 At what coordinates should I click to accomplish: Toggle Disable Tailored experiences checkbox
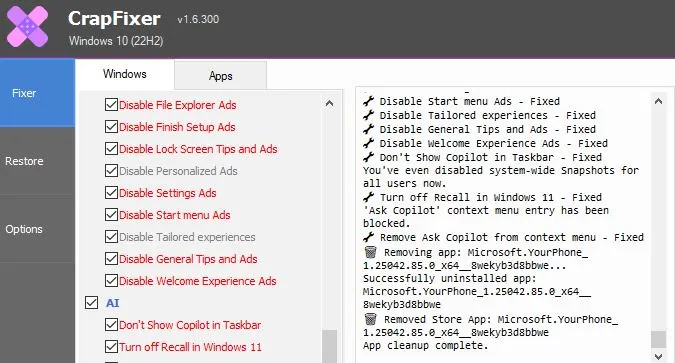(x=111, y=236)
